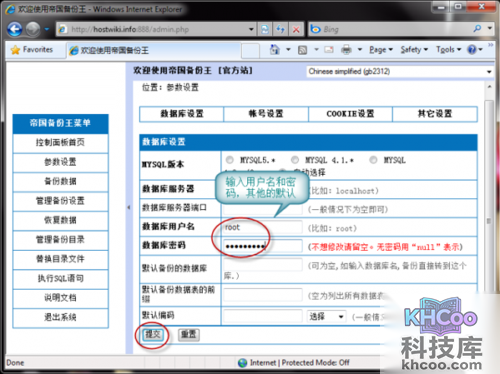The width and height of the screenshot is (500, 374).
Task: Click the search magnifier icon
Action: (477, 29)
